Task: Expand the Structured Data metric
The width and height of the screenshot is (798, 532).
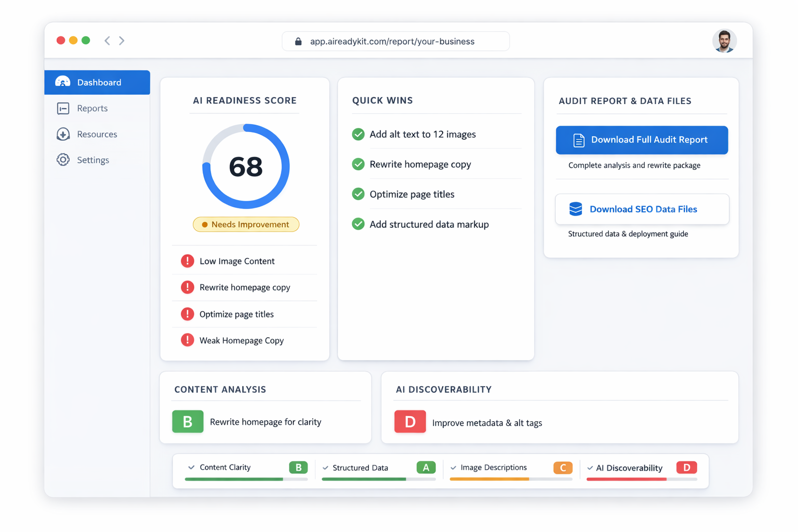Action: click(324, 468)
